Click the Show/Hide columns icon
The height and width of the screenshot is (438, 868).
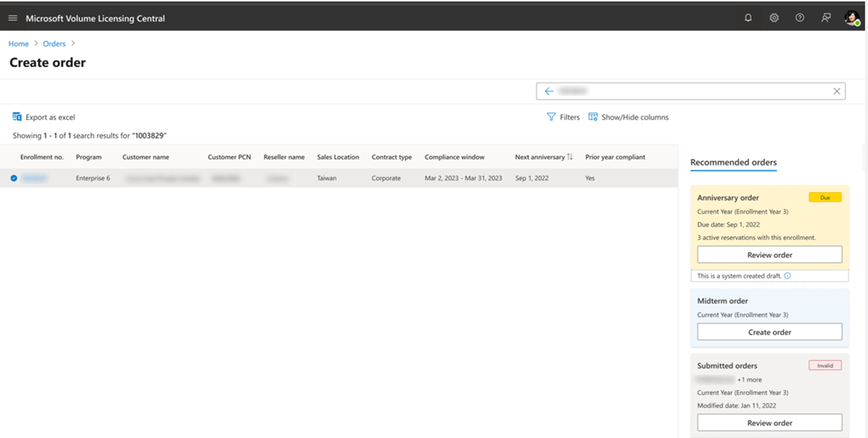click(593, 117)
